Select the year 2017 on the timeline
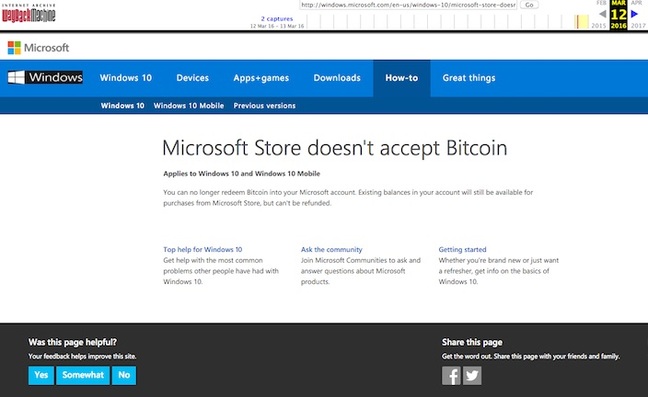This screenshot has height=397, width=648. (638, 26)
